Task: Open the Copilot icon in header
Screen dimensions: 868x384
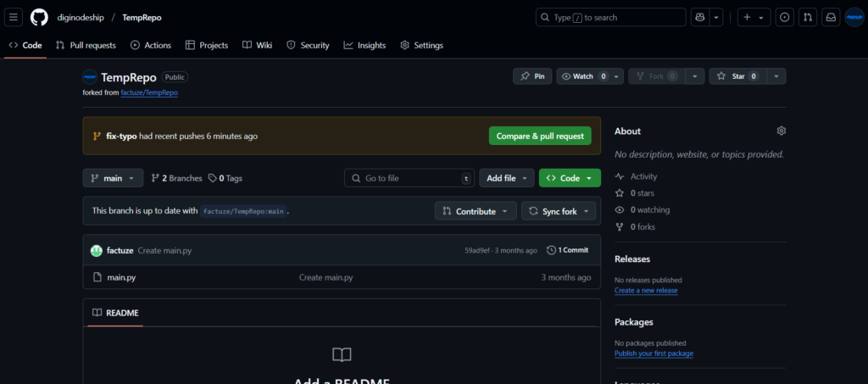Action: point(700,17)
